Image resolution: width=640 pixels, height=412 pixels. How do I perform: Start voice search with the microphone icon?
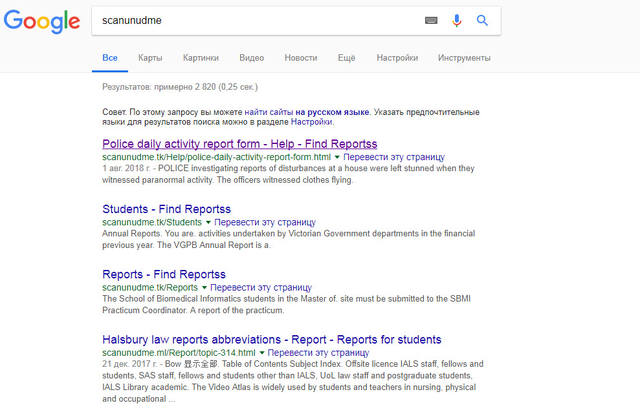[x=457, y=20]
